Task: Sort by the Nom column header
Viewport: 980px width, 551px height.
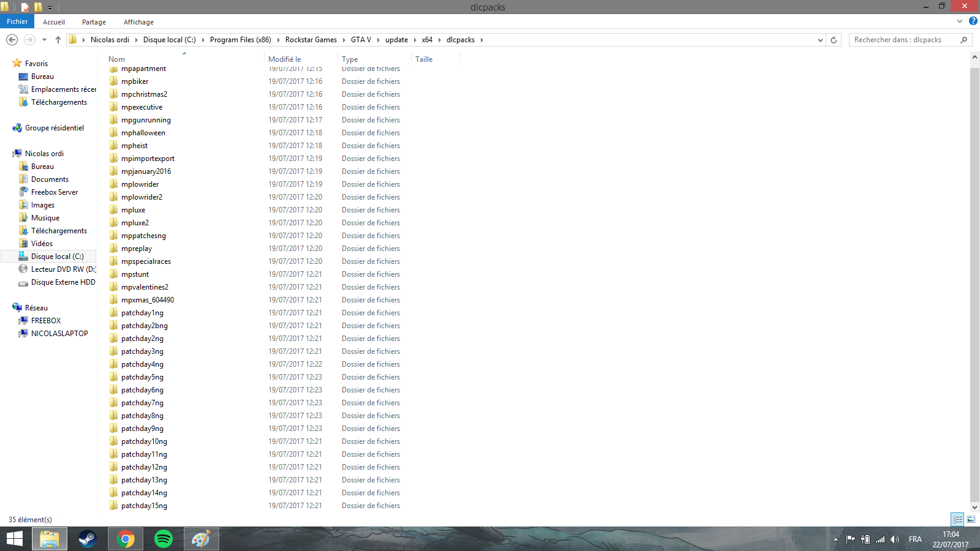Action: 116,59
